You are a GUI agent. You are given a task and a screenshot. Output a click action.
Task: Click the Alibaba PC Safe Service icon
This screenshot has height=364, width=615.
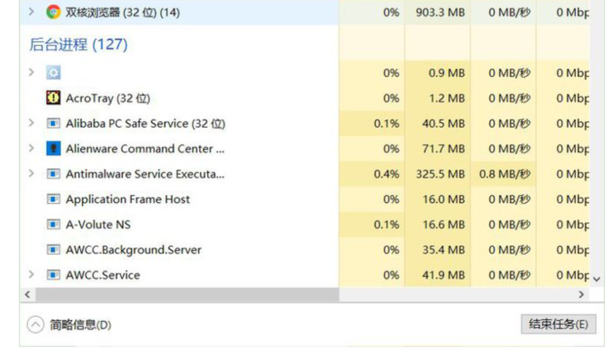pos(53,123)
